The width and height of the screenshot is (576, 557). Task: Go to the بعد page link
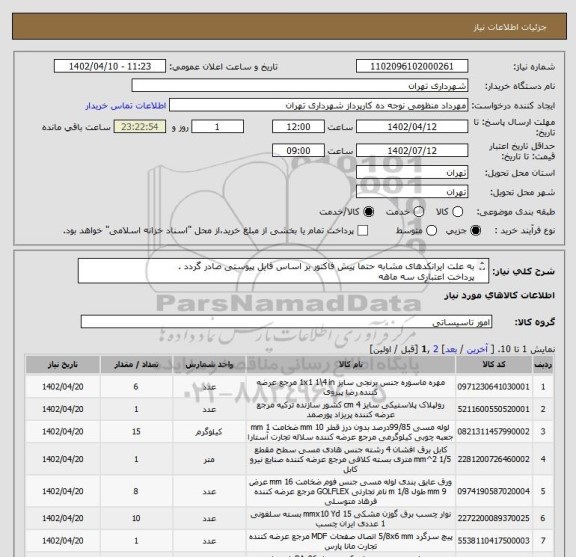(451, 349)
